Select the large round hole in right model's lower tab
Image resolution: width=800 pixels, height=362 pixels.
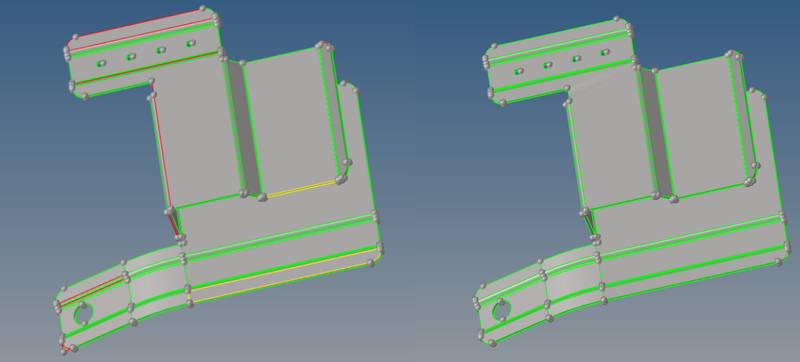[501, 309]
